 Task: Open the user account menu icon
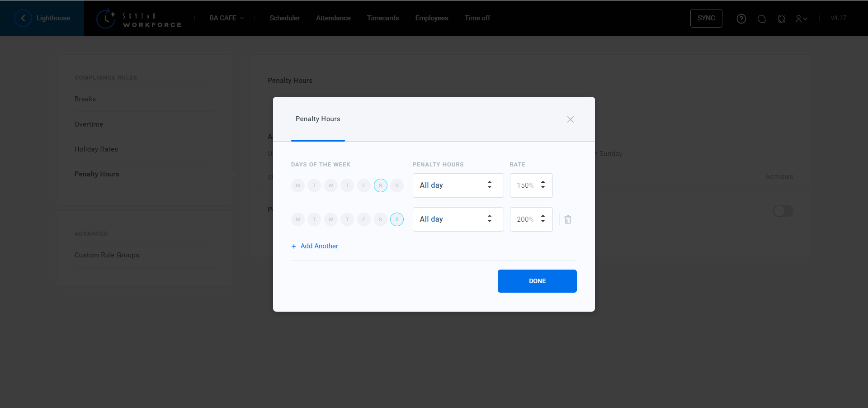(801, 19)
